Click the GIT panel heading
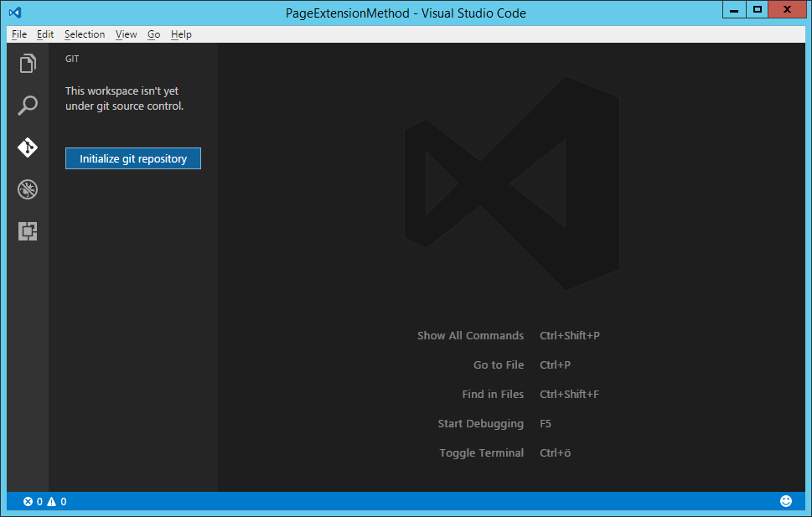 tap(72, 59)
